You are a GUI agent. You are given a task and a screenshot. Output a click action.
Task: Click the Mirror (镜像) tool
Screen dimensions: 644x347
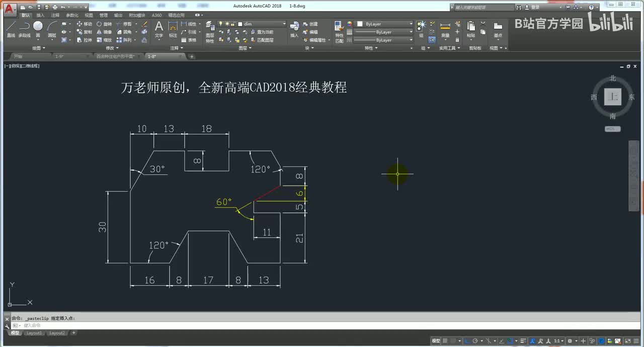click(x=104, y=32)
